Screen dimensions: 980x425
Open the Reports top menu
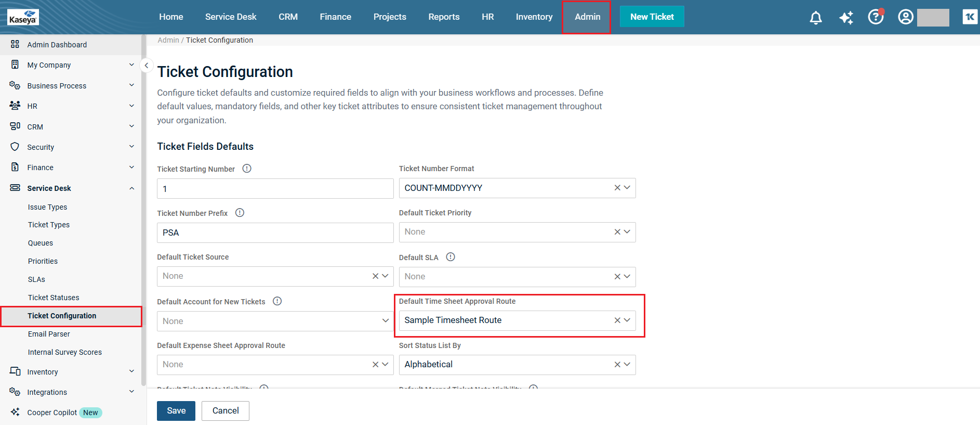coord(444,17)
